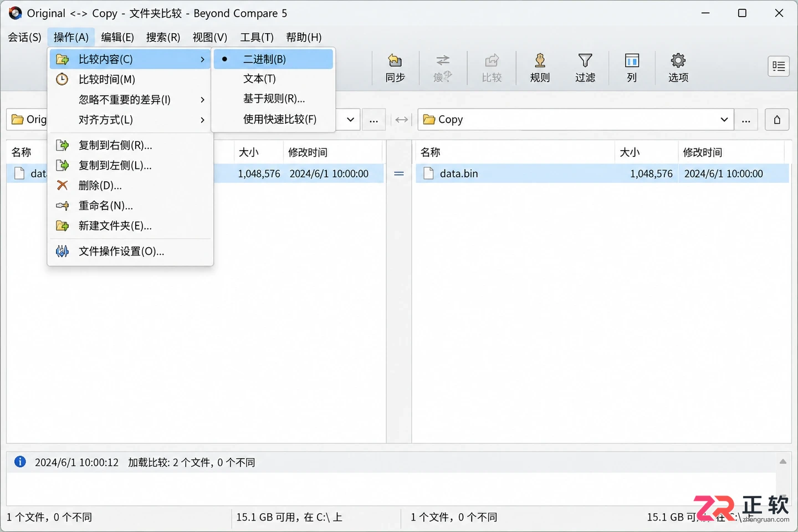Choose 文本(T) comparison mode
The width and height of the screenshot is (798, 532).
tap(273, 79)
